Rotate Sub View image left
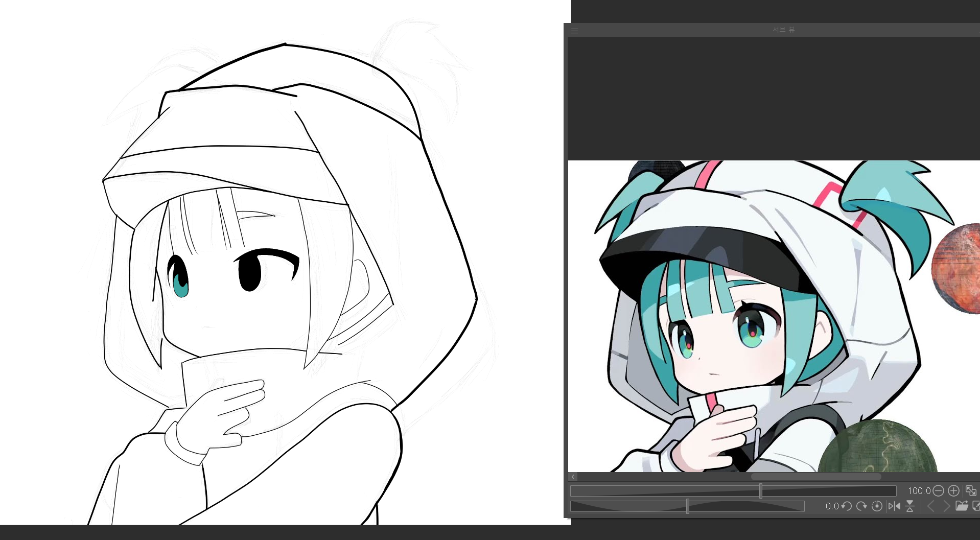This screenshot has width=980, height=540. [847, 506]
